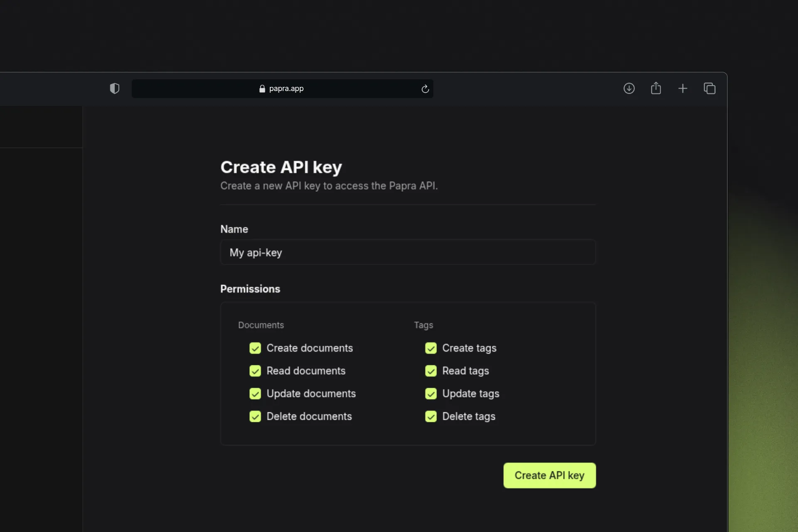Click inside the Name input field
This screenshot has width=798, height=532.
pos(408,252)
